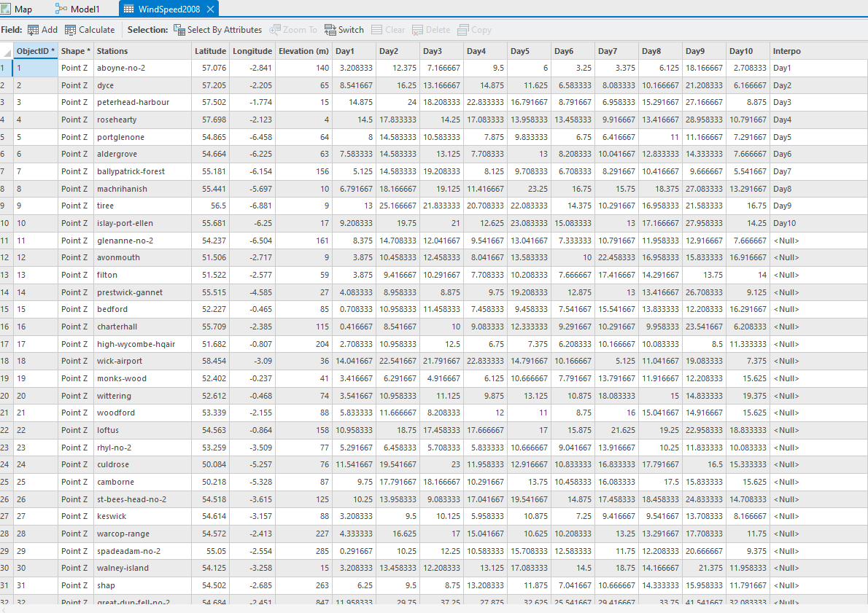Click the Day10 column header
The image size is (868, 613).
(748, 51)
